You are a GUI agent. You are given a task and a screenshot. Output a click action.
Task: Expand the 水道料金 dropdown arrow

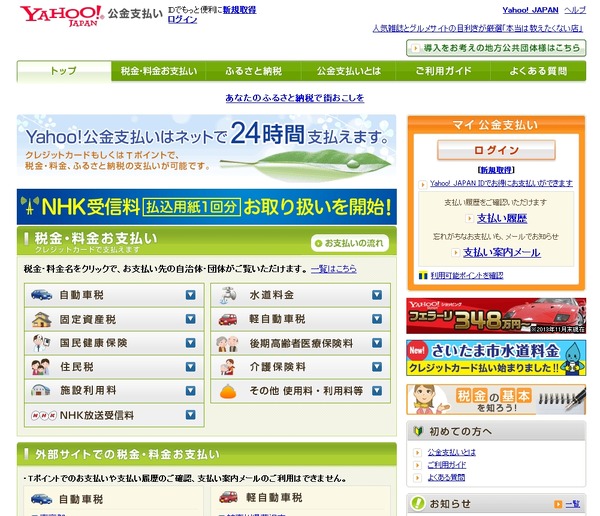pyautogui.click(x=377, y=295)
